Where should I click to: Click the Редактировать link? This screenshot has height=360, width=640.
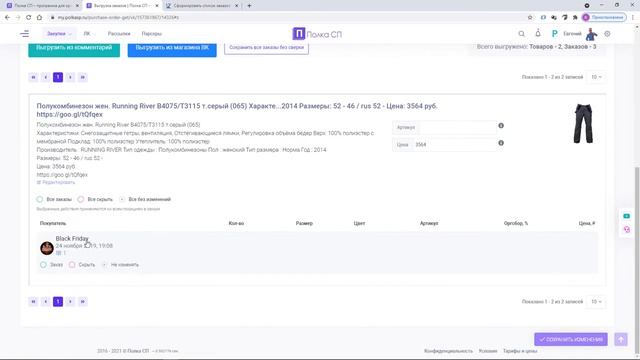(56, 182)
